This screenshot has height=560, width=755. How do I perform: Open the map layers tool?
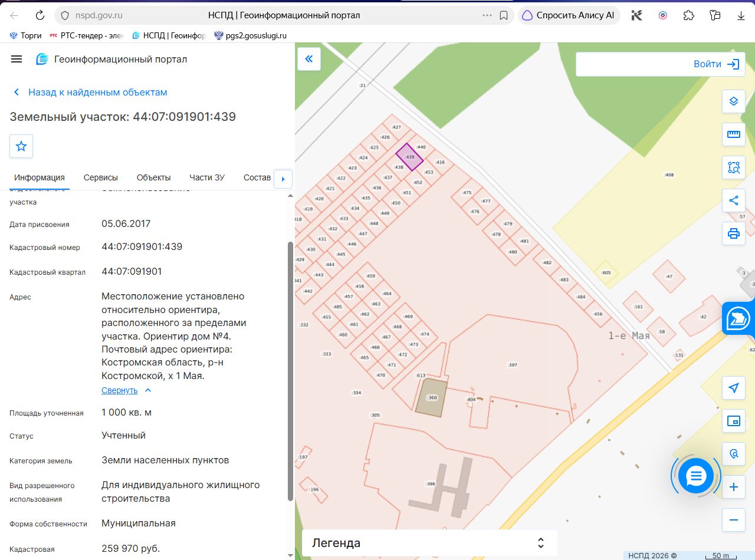point(734,101)
